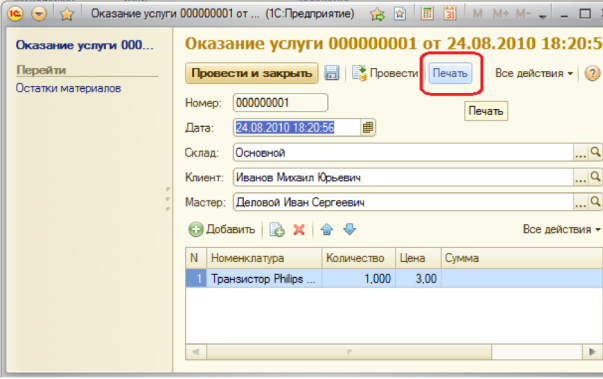603x379 pixels.
Task: Click the Склад field with Основной
Action: click(403, 153)
